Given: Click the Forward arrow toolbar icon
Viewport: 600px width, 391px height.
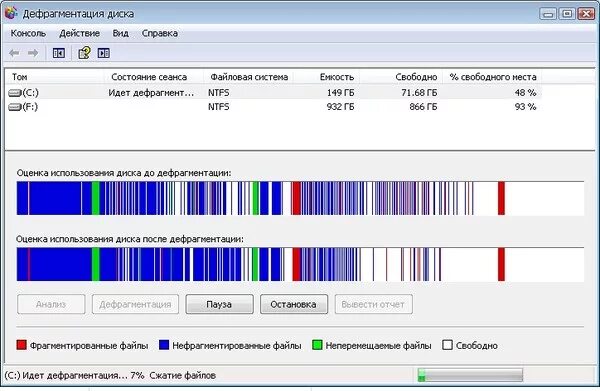Looking at the screenshot, I should (33, 53).
